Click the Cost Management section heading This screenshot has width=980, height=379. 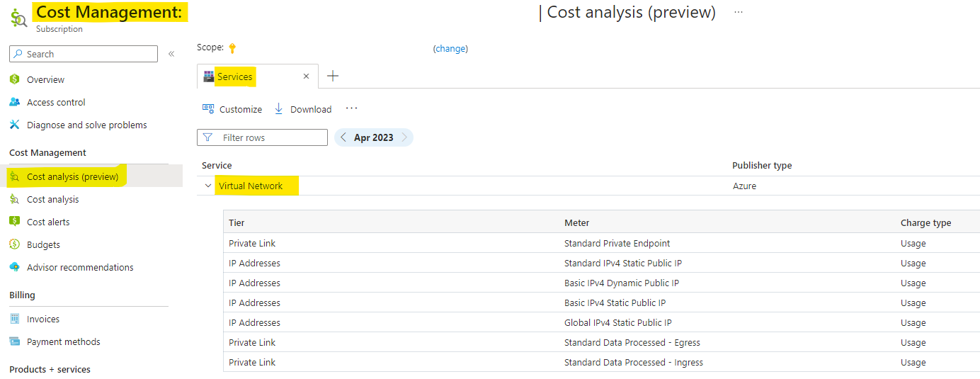pyautogui.click(x=47, y=152)
